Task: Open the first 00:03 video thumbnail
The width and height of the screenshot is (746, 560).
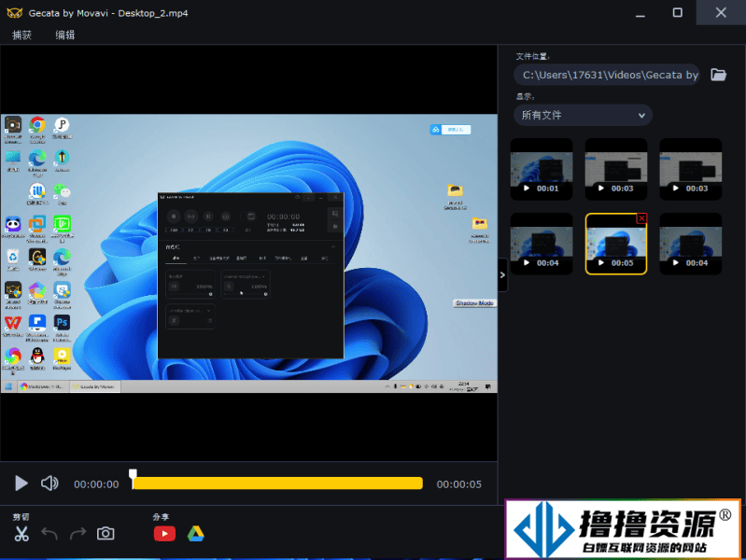Action: (x=616, y=169)
